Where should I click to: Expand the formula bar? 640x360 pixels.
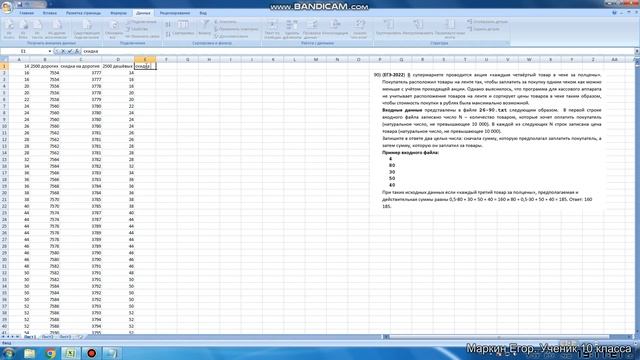click(x=637, y=51)
